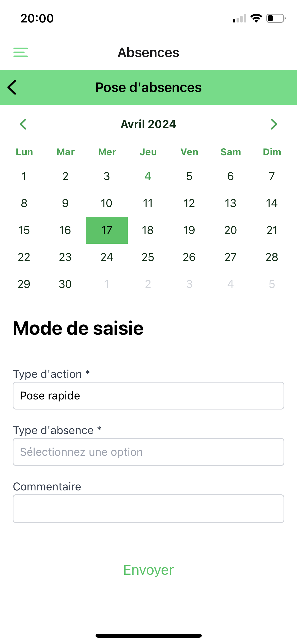Image resolution: width=297 pixels, height=644 pixels.
Task: Tap the back arrow in Pose d'absences header
Action: click(x=12, y=87)
